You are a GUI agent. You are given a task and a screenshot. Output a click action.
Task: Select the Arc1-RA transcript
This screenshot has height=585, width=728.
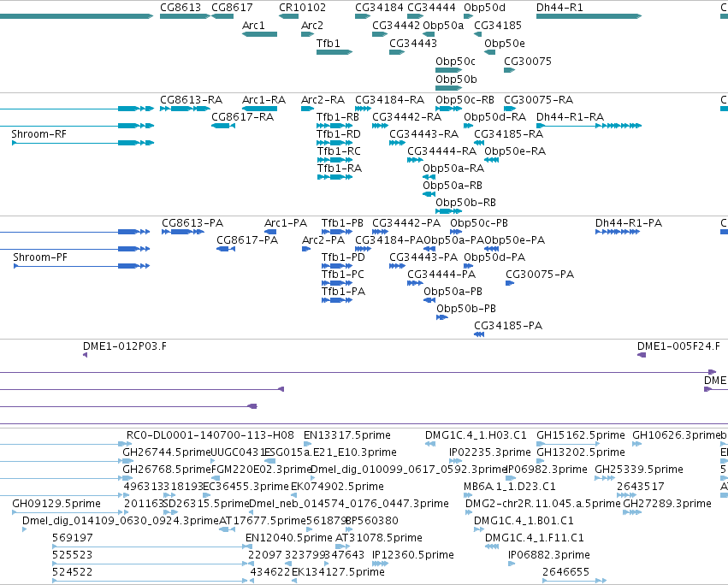pos(259,109)
